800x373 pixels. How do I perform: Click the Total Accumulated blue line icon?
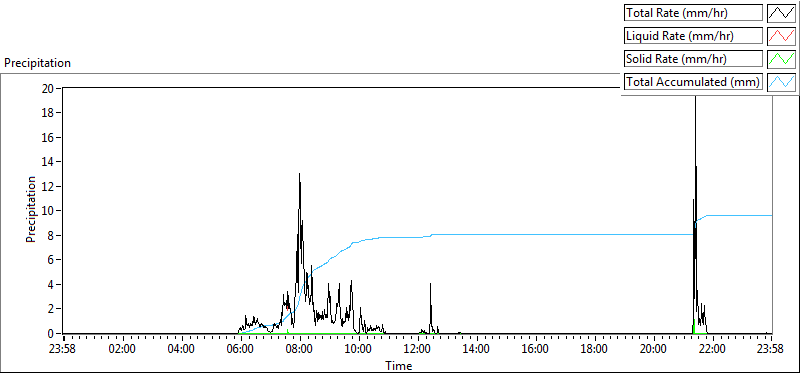[x=781, y=82]
